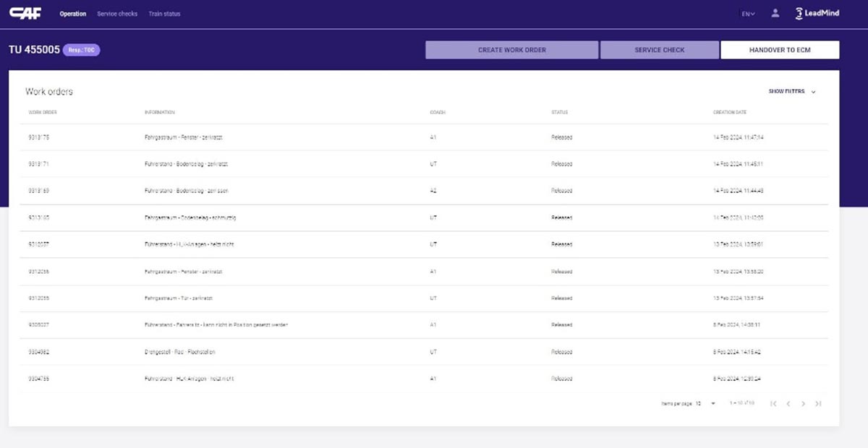Image resolution: width=868 pixels, height=448 pixels.
Task: Sort by Status column header
Action: (x=559, y=112)
